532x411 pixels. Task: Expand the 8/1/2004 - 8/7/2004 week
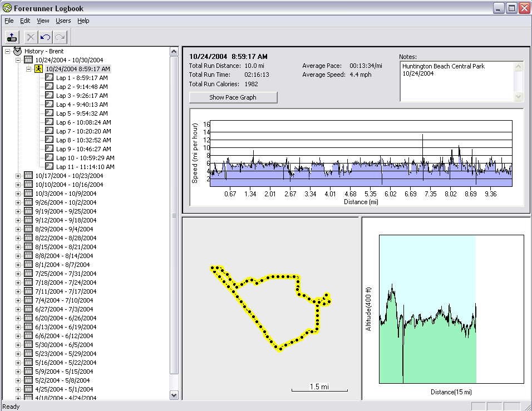18,265
